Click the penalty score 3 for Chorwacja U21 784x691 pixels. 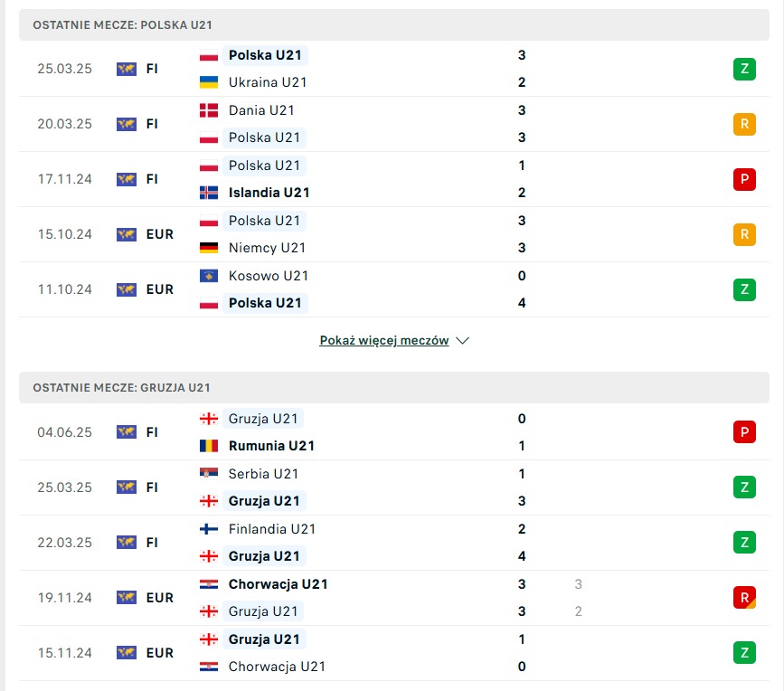[579, 584]
